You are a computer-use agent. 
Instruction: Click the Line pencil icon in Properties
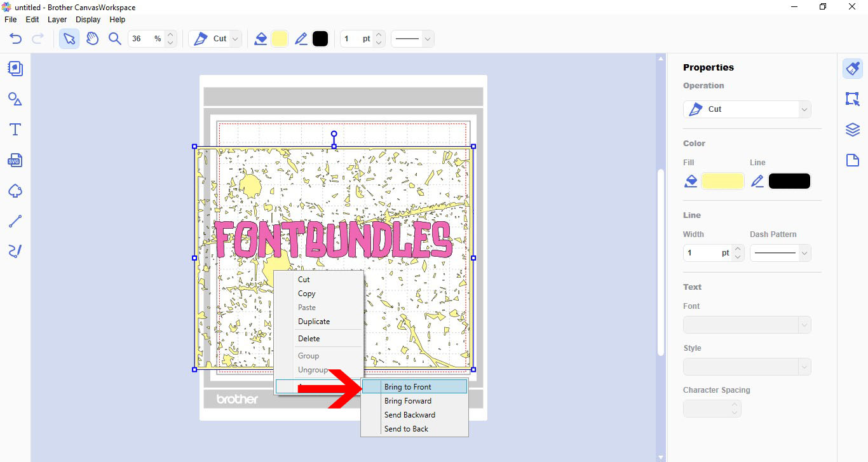point(757,181)
